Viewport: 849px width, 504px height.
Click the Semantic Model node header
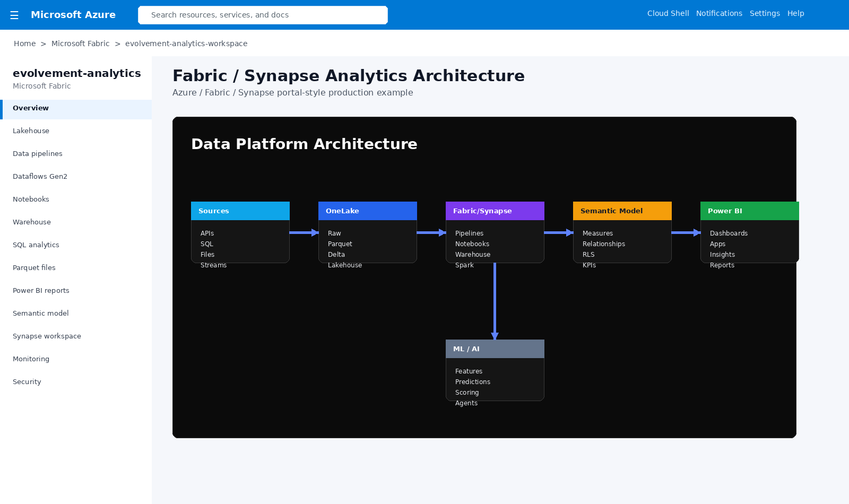[x=622, y=211]
